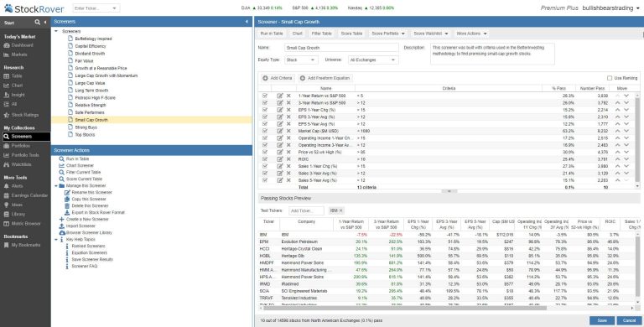644x327 pixels.
Task: Click the Save button
Action: 602,320
